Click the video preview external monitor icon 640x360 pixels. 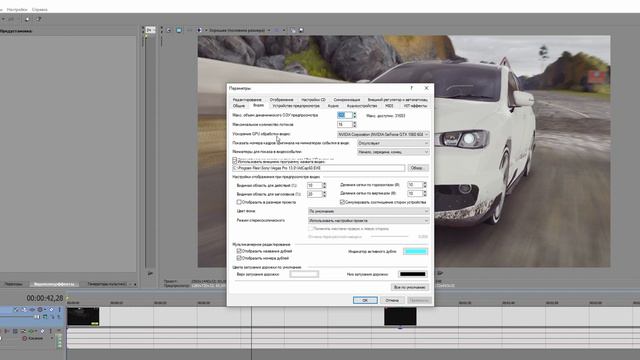tap(179, 30)
